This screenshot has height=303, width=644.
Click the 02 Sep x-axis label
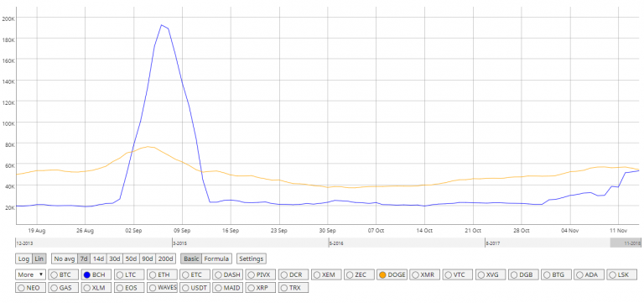click(x=133, y=231)
